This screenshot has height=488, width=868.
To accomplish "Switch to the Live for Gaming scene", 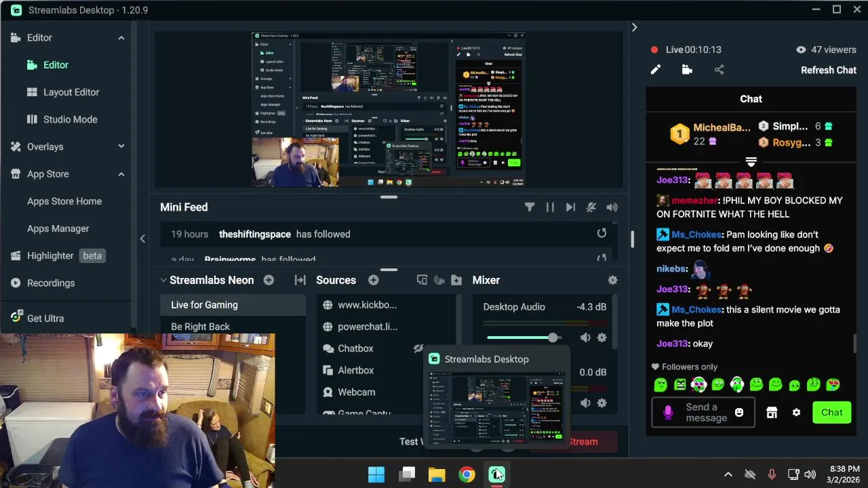I will coord(233,305).
